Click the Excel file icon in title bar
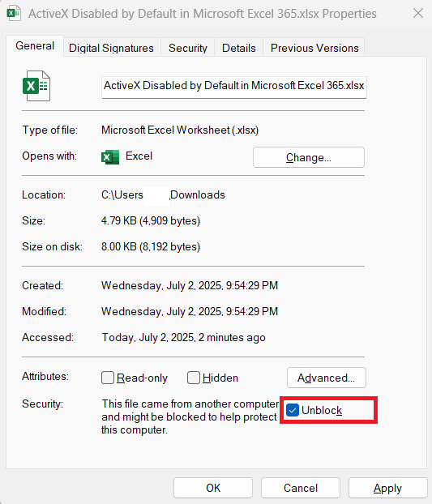 [14, 13]
